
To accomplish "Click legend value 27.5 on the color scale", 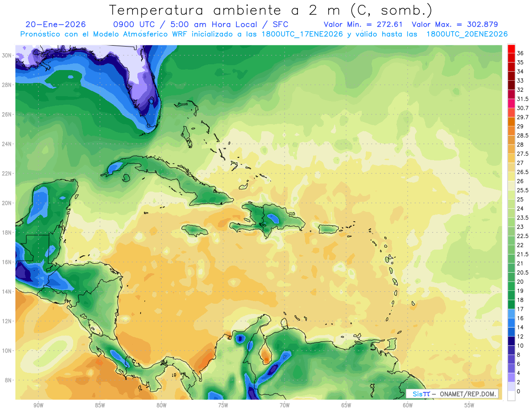I will coord(523,154).
